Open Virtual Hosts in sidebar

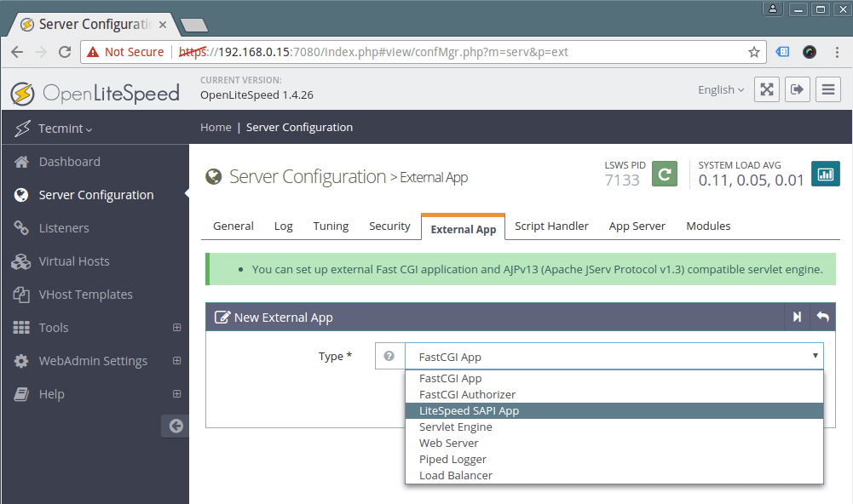tap(74, 261)
